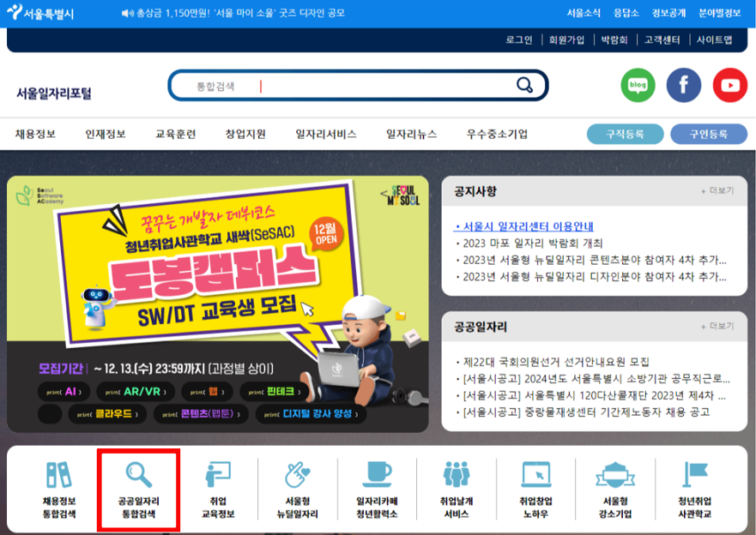
Task: Click the Seoul My Soul logo on the banner
Action: coord(400,195)
